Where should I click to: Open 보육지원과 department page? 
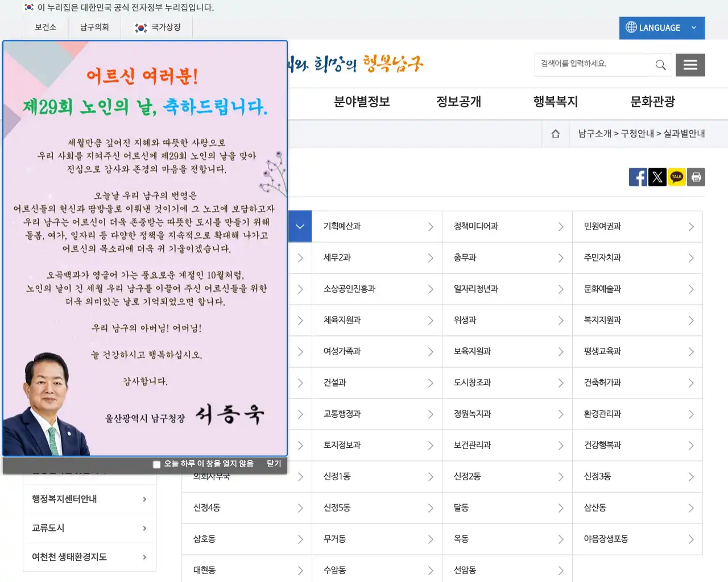click(x=507, y=351)
